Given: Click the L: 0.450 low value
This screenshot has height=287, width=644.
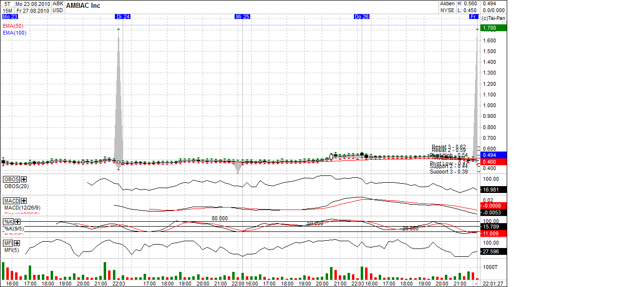Looking at the screenshot, I should point(467,10).
